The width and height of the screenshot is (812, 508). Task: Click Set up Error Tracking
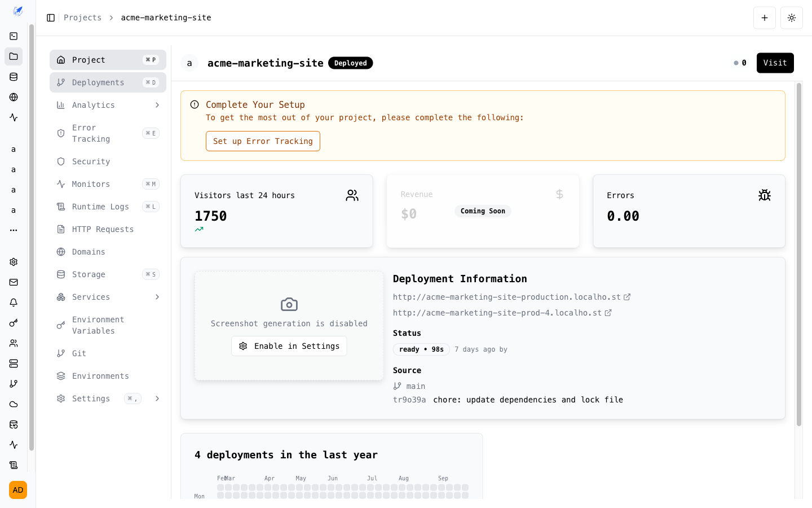[x=263, y=141]
